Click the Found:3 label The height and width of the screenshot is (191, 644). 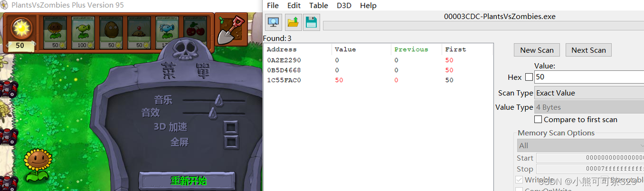click(277, 38)
